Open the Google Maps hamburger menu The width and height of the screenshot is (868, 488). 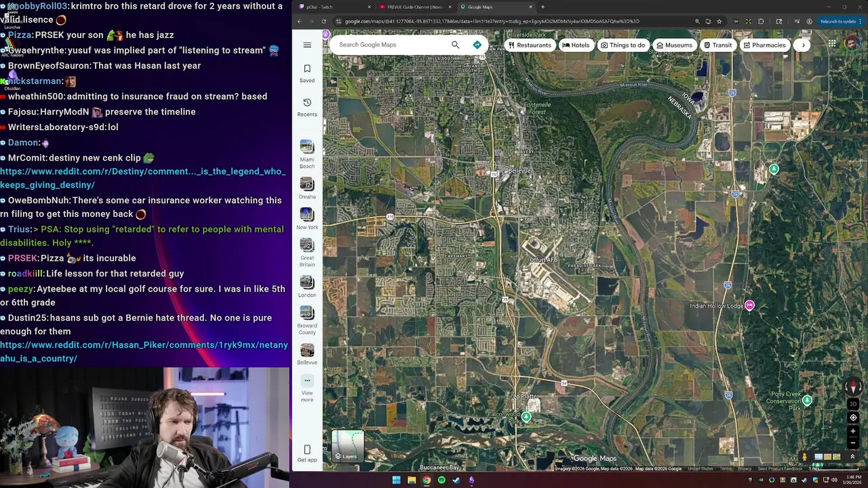click(x=307, y=45)
